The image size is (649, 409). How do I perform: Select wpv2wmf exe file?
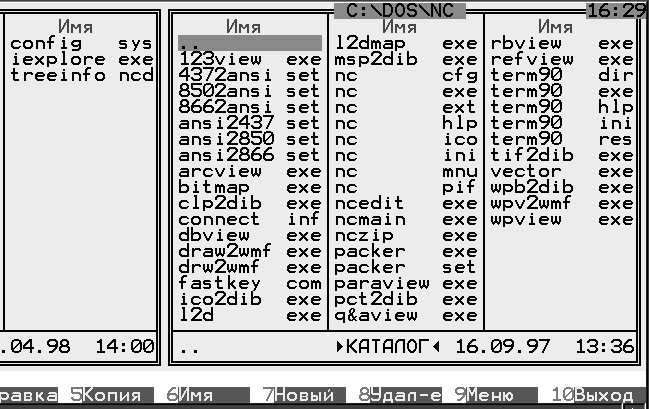click(x=562, y=203)
